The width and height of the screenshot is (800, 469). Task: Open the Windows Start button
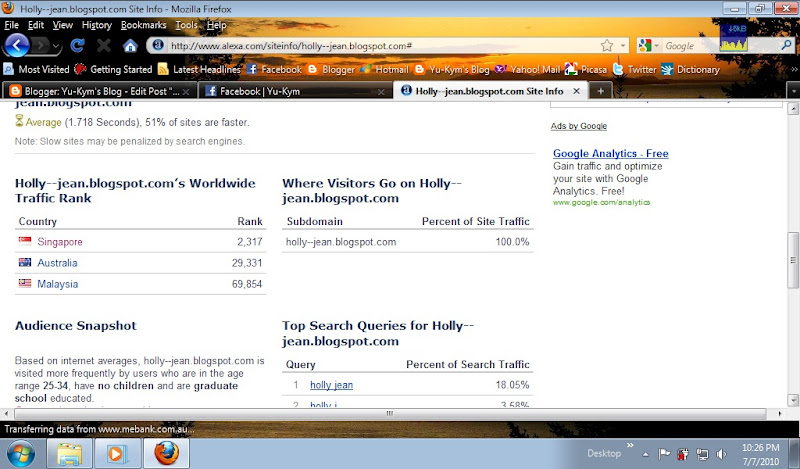[x=20, y=454]
